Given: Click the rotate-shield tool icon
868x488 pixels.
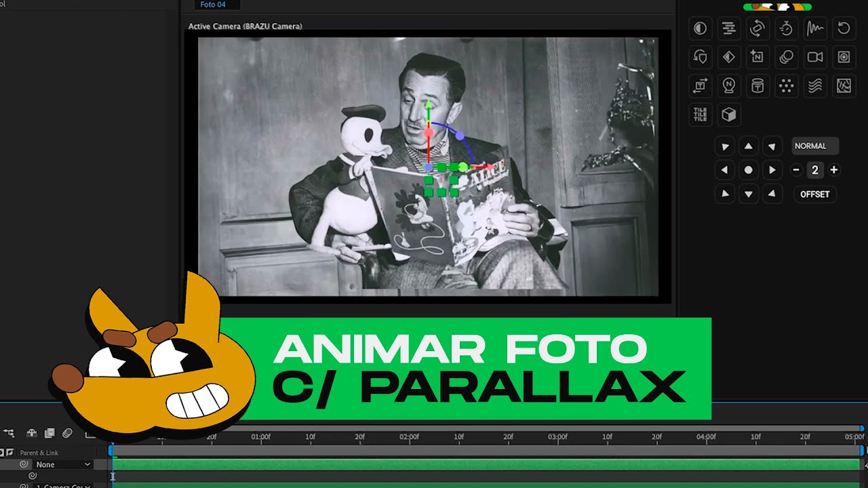Looking at the screenshot, I should pyautogui.click(x=700, y=57).
